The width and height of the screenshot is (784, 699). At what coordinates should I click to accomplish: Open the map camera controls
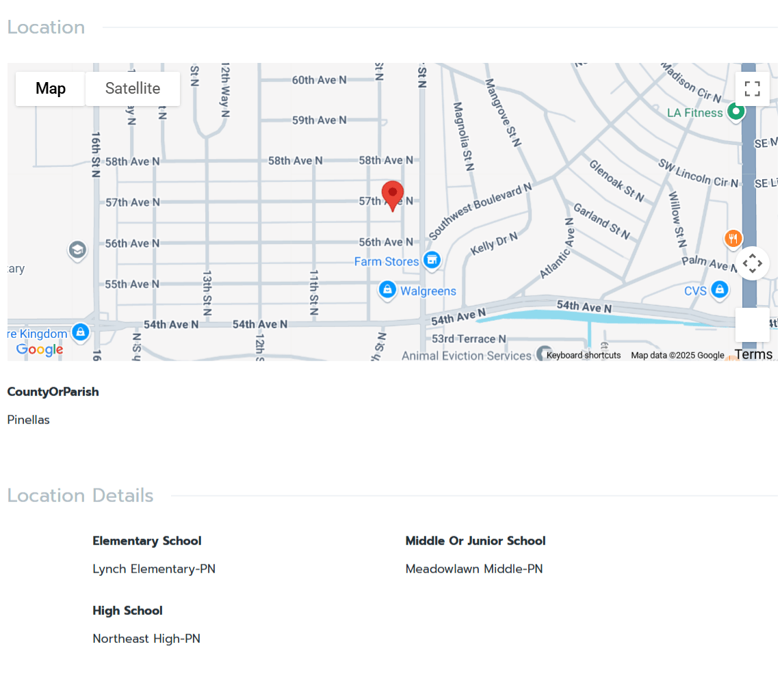752,263
